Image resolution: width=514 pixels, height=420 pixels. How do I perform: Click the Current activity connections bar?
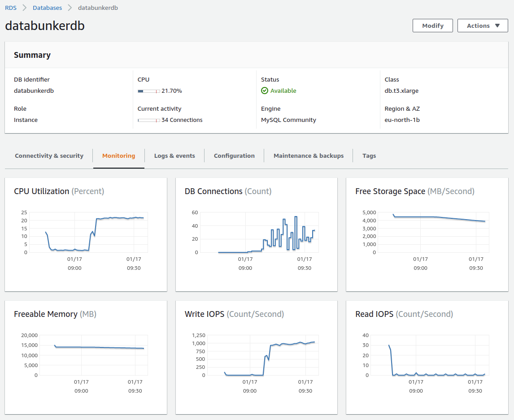point(148,120)
